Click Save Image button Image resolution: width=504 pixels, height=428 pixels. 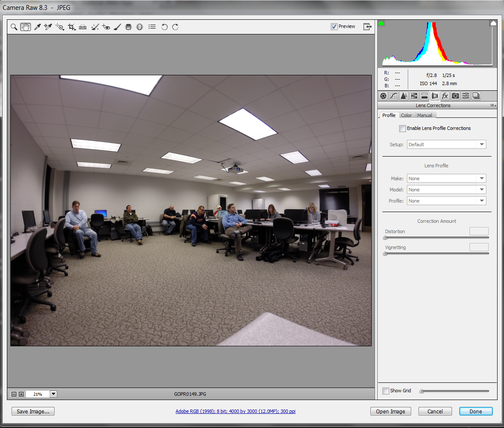[33, 411]
